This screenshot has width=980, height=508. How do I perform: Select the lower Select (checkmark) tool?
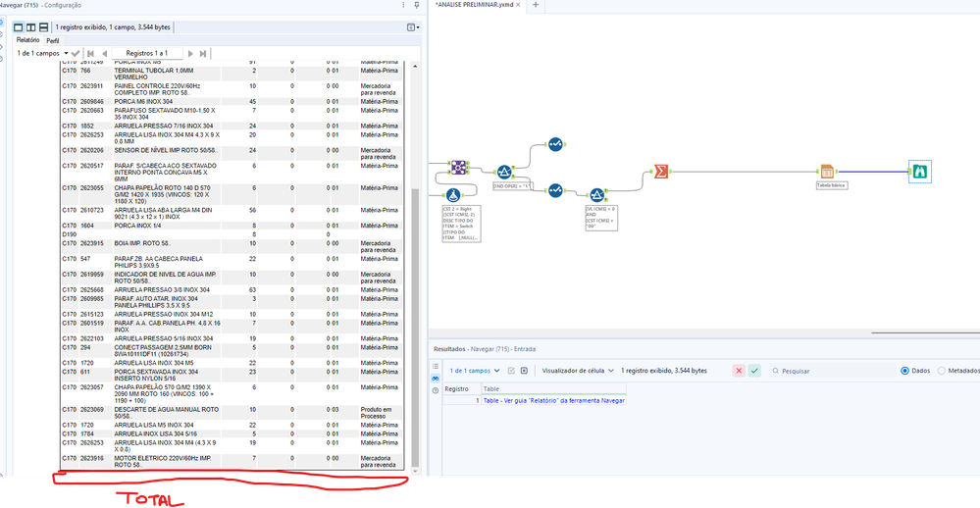555,190
